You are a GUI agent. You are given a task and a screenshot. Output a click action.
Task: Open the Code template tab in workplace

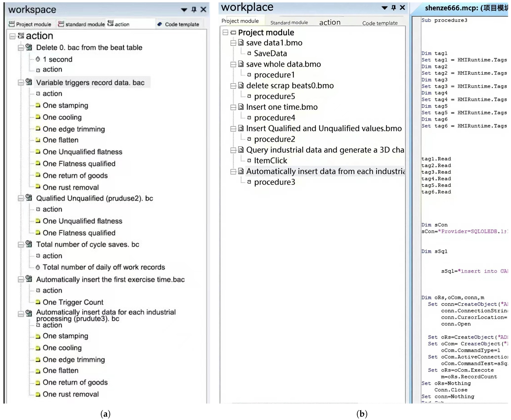(x=380, y=23)
